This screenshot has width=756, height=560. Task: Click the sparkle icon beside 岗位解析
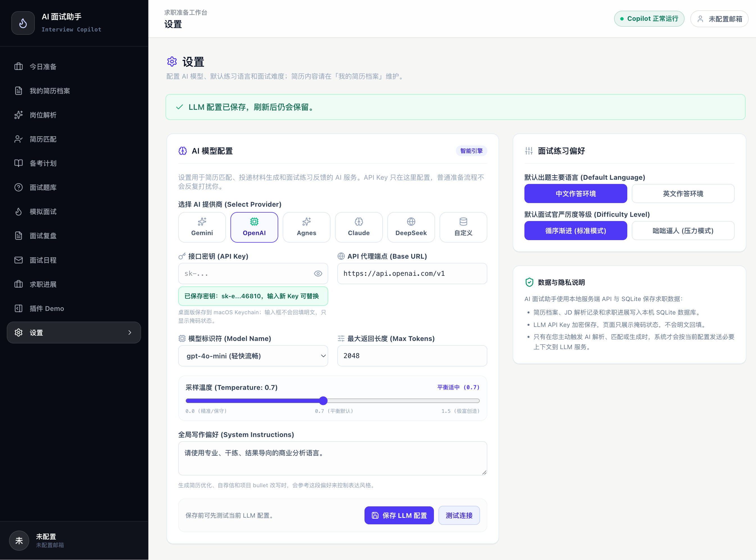tap(19, 115)
